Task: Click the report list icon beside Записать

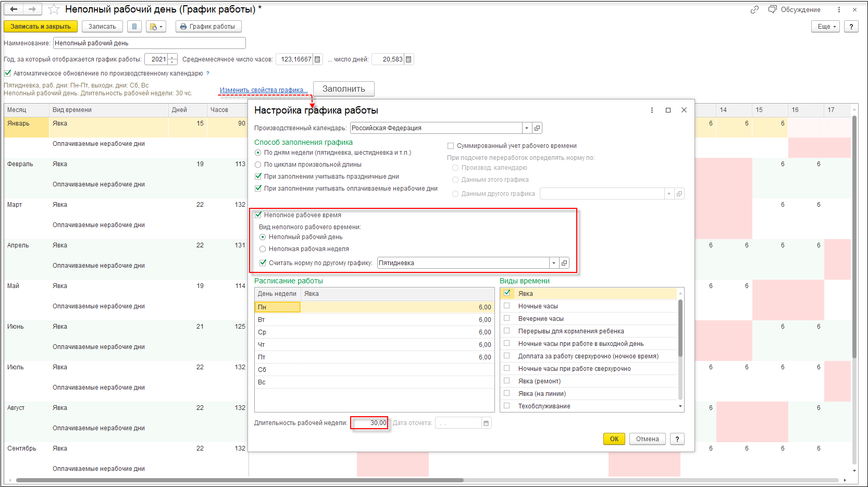Action: coord(134,27)
